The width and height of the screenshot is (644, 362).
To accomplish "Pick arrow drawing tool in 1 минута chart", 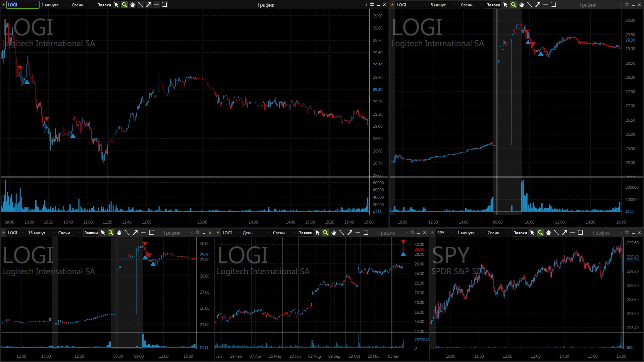I will [149, 5].
